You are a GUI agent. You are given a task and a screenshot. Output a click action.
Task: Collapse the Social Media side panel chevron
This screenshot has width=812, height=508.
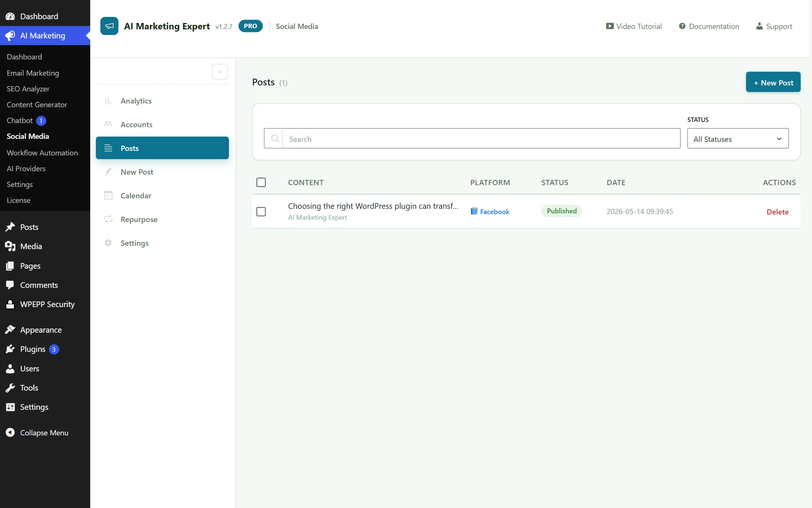tap(220, 71)
